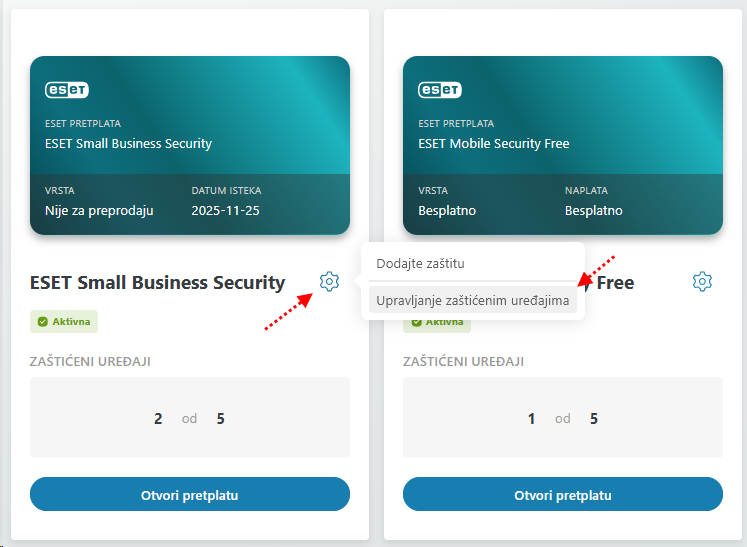
Task: Click 'Nije za preprodaju' type value
Action: (x=99, y=211)
